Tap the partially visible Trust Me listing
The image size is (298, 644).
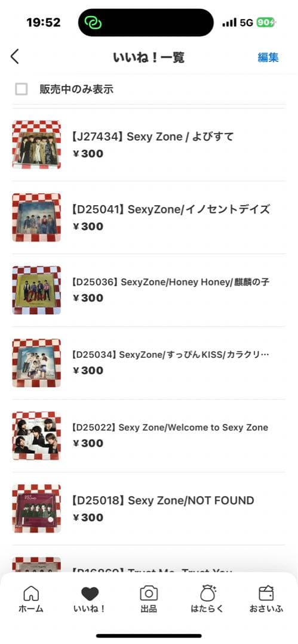(x=149, y=565)
